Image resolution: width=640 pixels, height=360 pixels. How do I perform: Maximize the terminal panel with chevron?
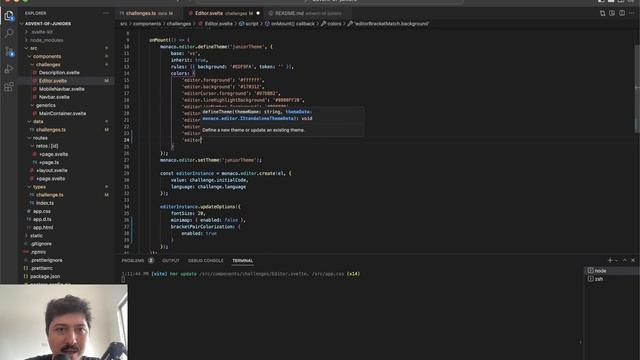[624, 260]
